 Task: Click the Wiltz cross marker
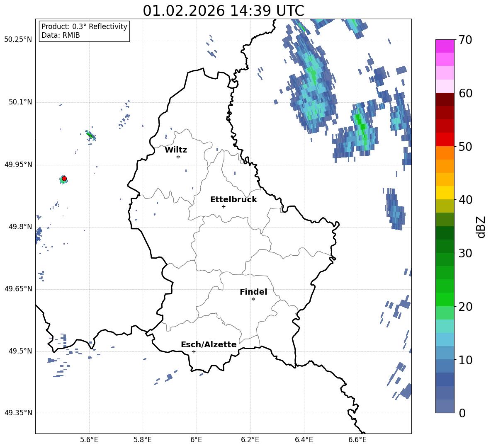tap(178, 157)
